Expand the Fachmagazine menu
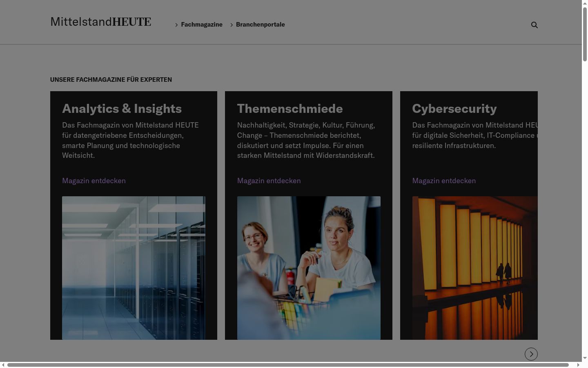588x368 pixels. click(199, 25)
